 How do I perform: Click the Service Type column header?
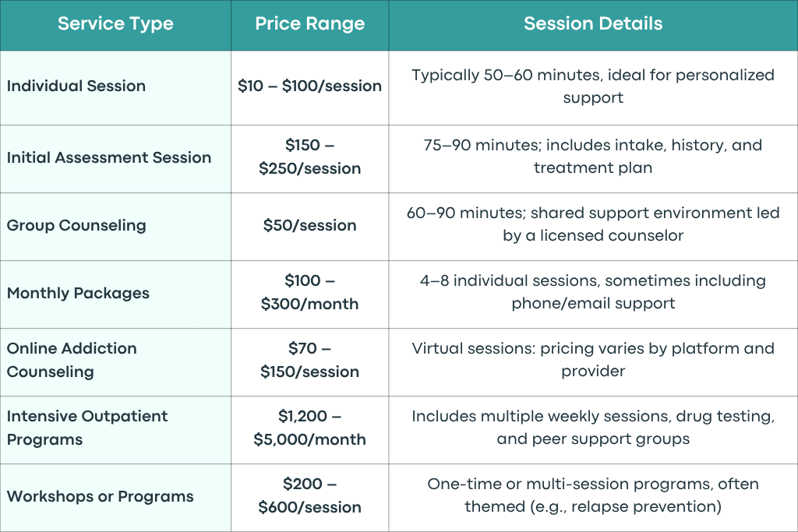pyautogui.click(x=115, y=24)
